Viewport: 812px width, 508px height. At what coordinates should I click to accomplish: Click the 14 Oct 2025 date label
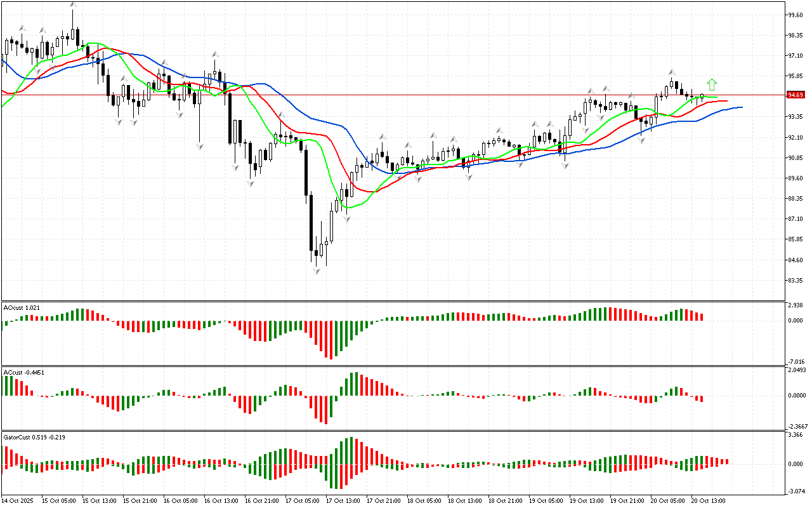pyautogui.click(x=19, y=500)
